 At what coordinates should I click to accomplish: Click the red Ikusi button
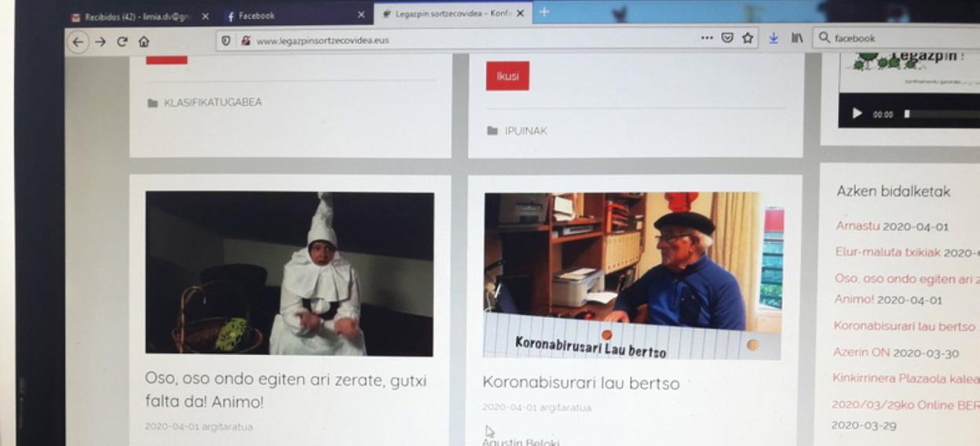507,76
